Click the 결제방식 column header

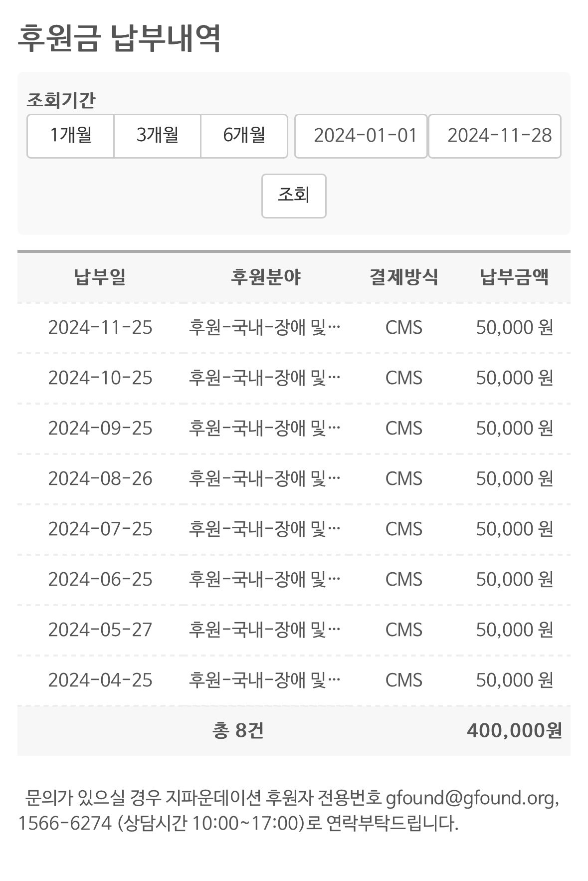click(403, 277)
